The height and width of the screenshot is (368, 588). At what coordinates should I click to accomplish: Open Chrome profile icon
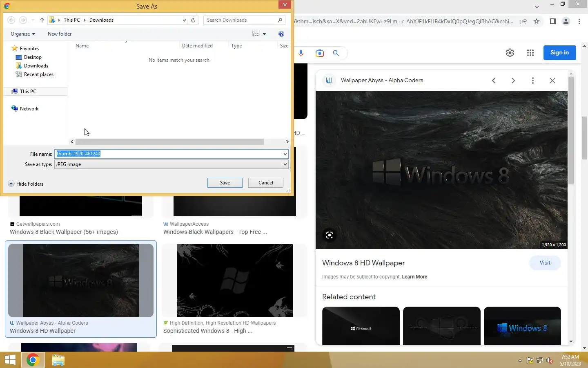(566, 21)
